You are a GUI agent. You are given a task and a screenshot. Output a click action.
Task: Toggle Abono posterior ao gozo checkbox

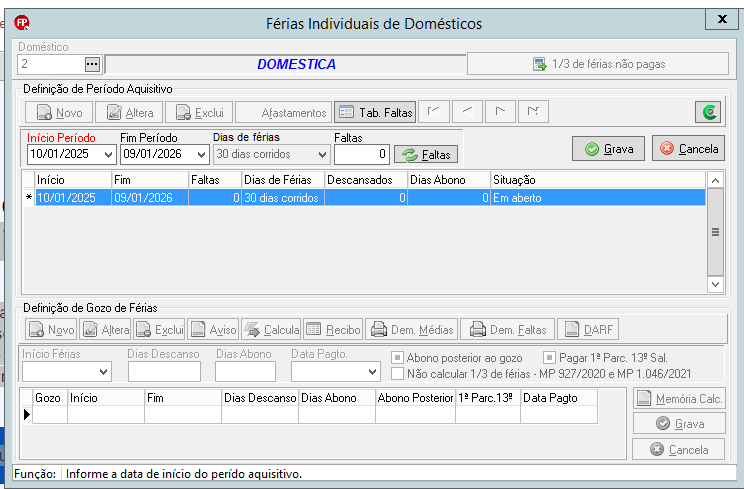397,358
